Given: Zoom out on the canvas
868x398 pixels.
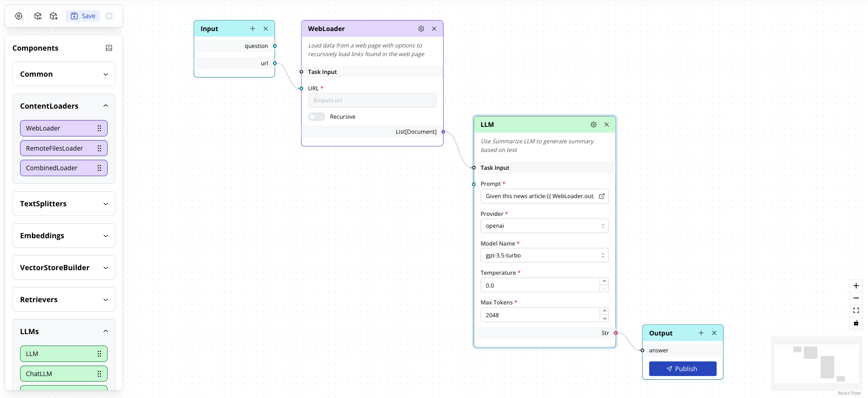Looking at the screenshot, I should (x=856, y=298).
